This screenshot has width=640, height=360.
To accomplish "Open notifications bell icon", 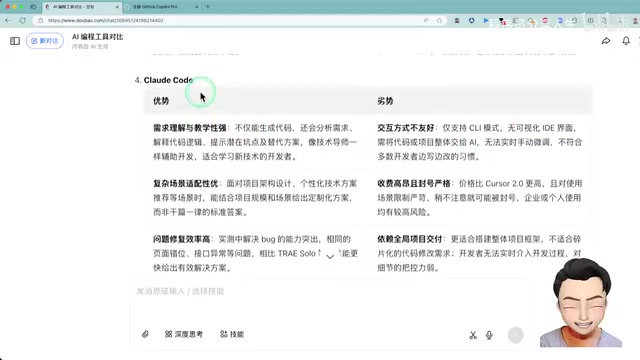I will tap(626, 41).
